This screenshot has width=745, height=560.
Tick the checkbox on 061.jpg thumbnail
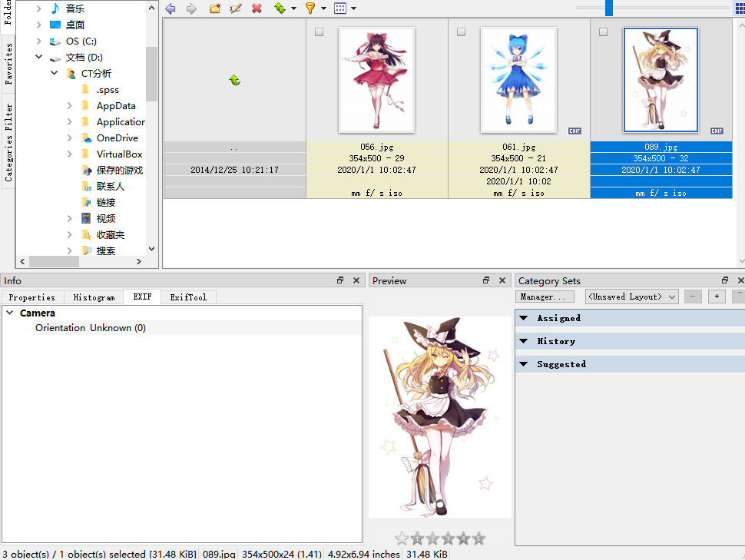click(x=462, y=32)
